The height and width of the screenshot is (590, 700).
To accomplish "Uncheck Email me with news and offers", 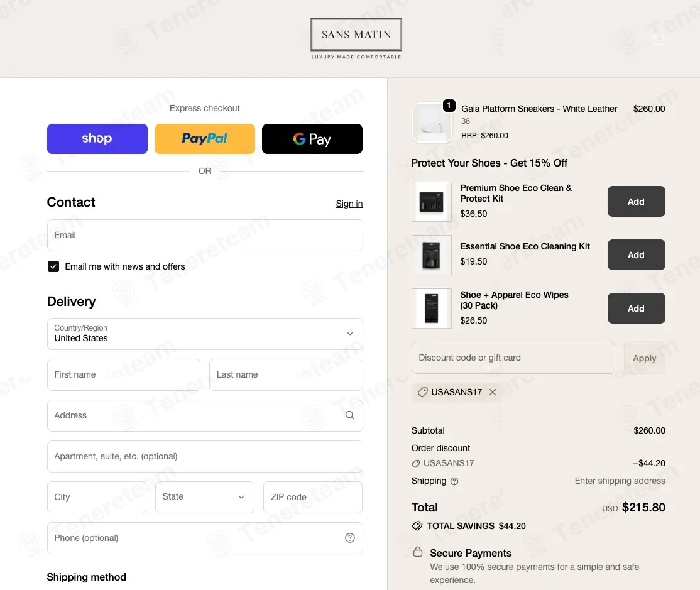I will 53,266.
